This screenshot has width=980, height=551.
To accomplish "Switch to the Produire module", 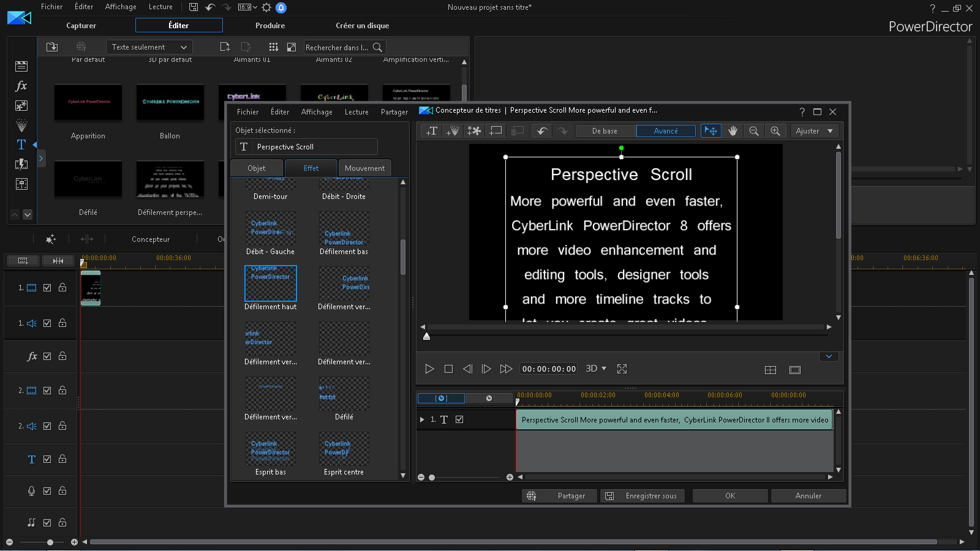I will tap(270, 26).
